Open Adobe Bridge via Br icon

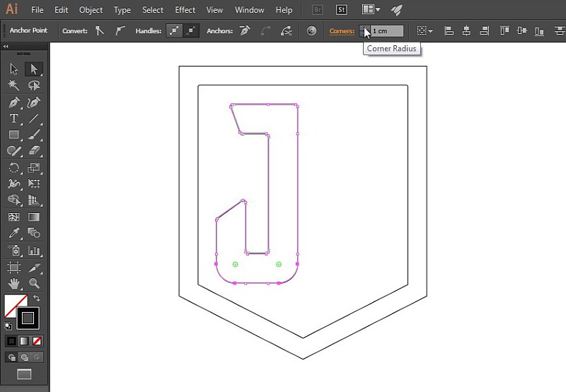pyautogui.click(x=318, y=10)
